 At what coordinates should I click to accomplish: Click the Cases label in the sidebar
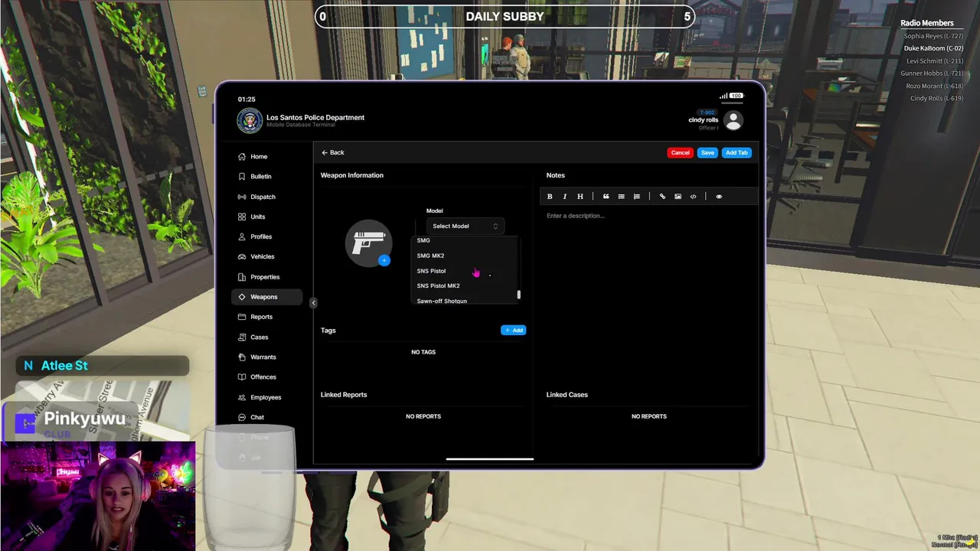(x=260, y=337)
